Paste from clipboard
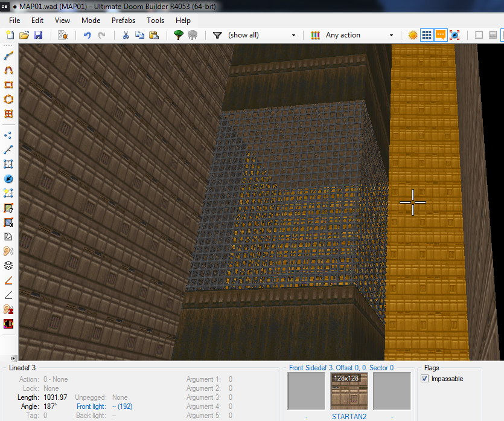 coord(154,35)
